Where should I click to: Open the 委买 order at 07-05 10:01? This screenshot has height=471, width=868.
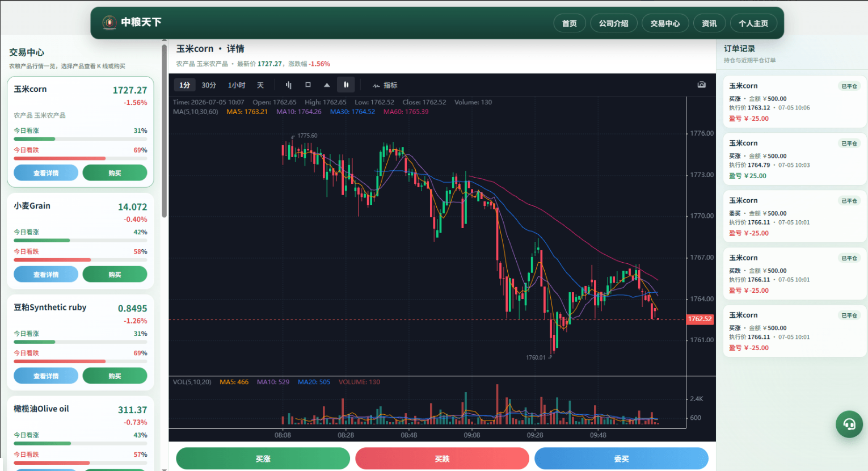pyautogui.click(x=795, y=217)
